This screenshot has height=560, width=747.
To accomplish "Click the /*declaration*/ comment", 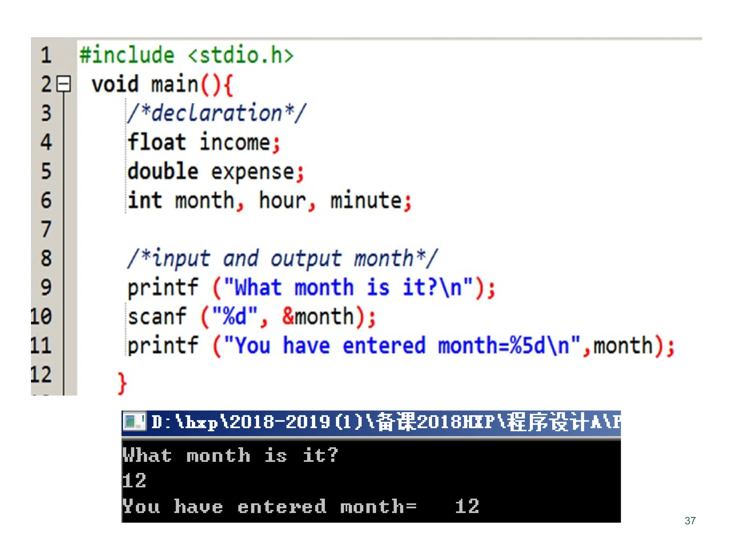I will [217, 113].
